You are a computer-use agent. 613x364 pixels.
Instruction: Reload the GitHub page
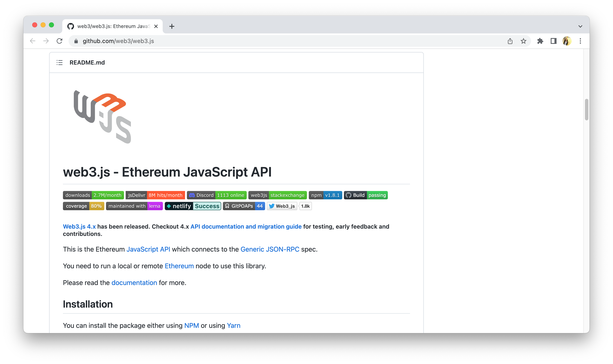click(x=59, y=41)
